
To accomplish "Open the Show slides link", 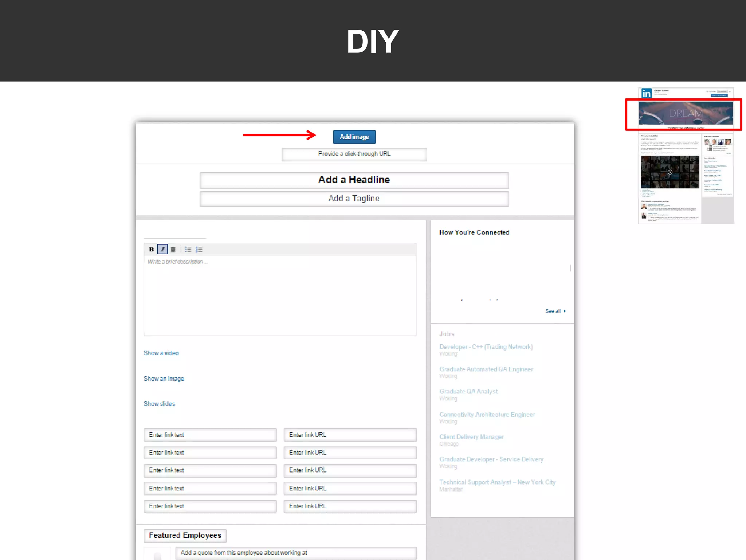I will pos(159,404).
